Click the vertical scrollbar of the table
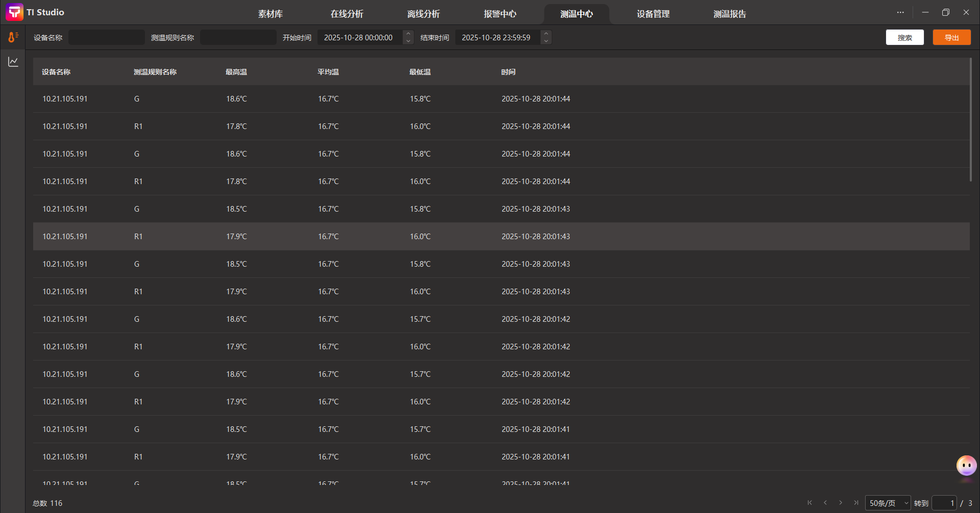The width and height of the screenshot is (980, 513). click(x=971, y=120)
